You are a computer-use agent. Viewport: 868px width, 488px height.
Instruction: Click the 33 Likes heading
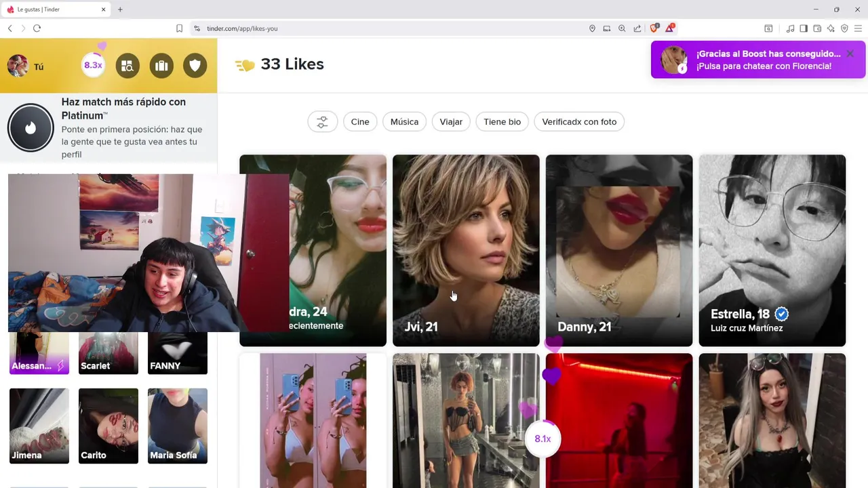(292, 64)
